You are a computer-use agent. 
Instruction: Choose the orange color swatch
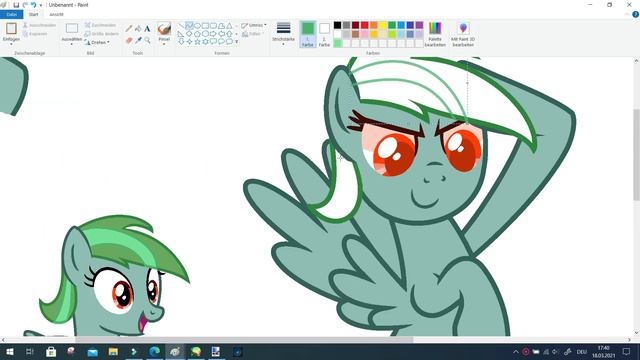[x=374, y=25]
